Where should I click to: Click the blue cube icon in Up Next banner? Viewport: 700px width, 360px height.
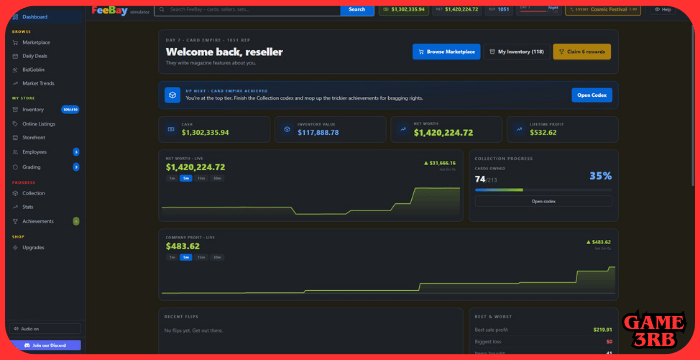pos(172,95)
